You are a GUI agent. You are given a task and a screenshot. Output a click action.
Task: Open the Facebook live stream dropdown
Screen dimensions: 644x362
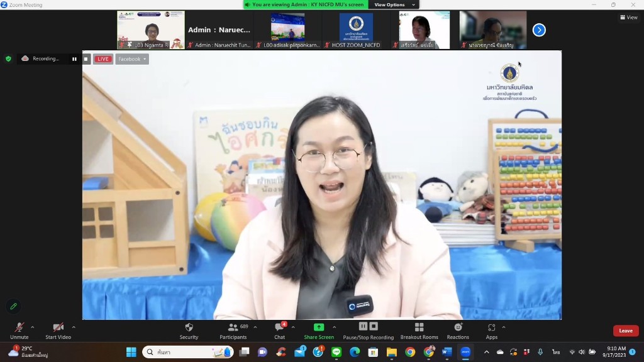(x=132, y=58)
